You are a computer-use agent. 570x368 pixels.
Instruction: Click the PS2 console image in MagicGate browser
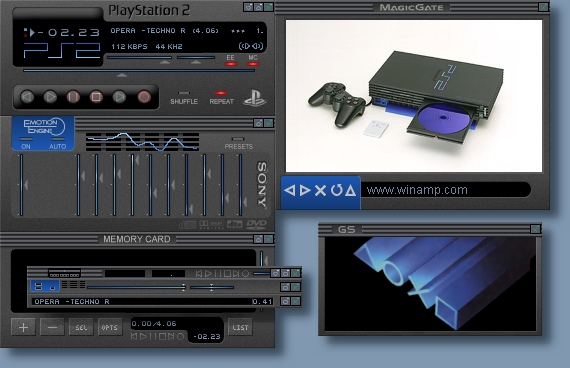click(414, 96)
